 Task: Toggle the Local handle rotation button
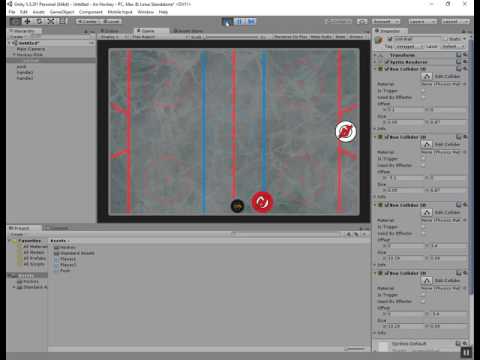tap(111, 21)
